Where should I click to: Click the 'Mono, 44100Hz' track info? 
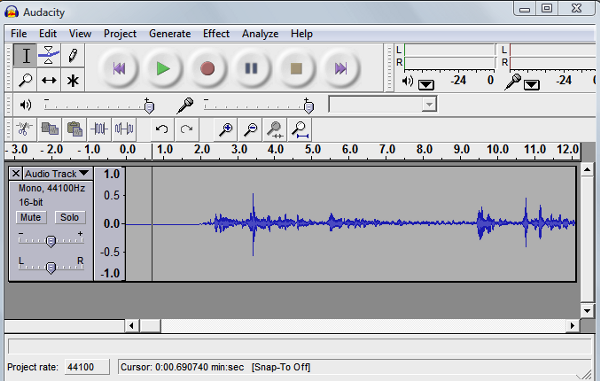52,188
